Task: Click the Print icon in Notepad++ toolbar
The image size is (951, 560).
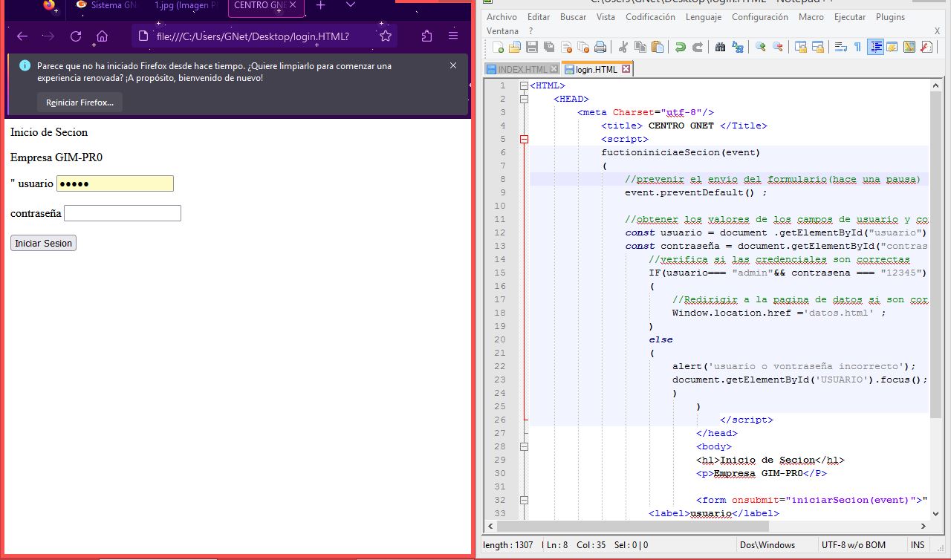Action: (x=600, y=47)
